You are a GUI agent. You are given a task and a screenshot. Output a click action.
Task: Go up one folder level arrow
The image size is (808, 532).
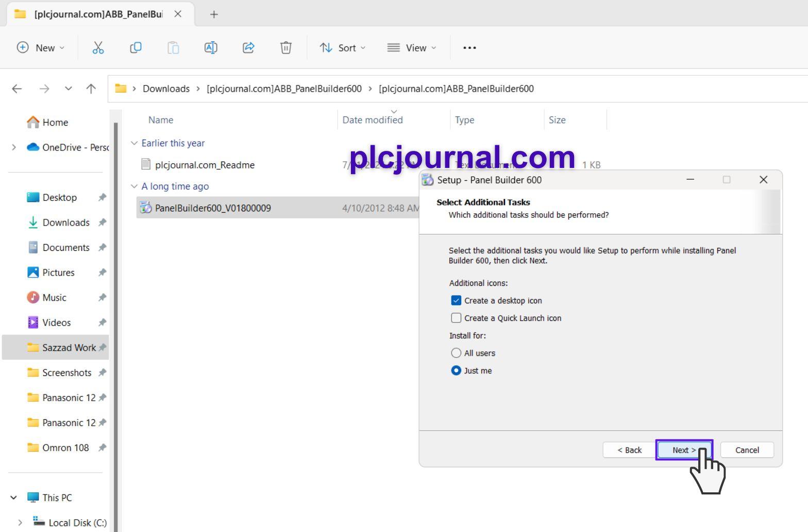point(91,89)
